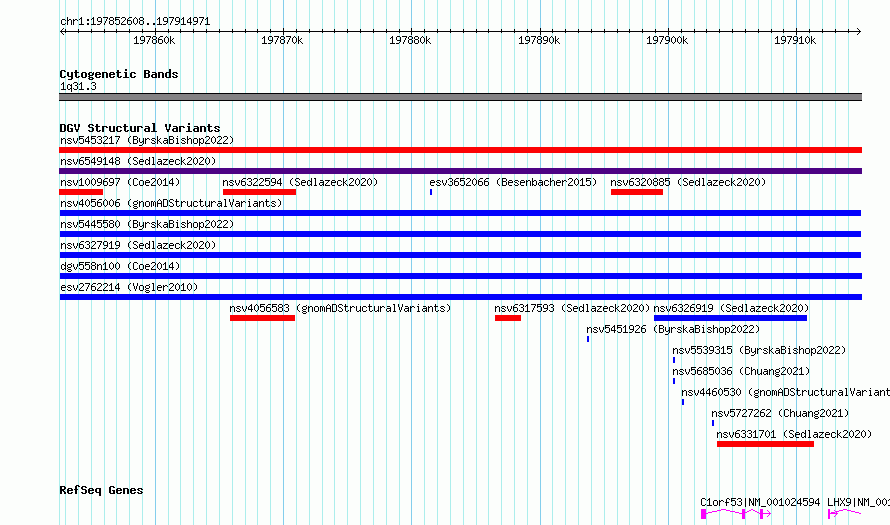This screenshot has width=890, height=525.
Task: Open nsv6331701 (Sedlazeck2020) variant label
Action: (794, 434)
